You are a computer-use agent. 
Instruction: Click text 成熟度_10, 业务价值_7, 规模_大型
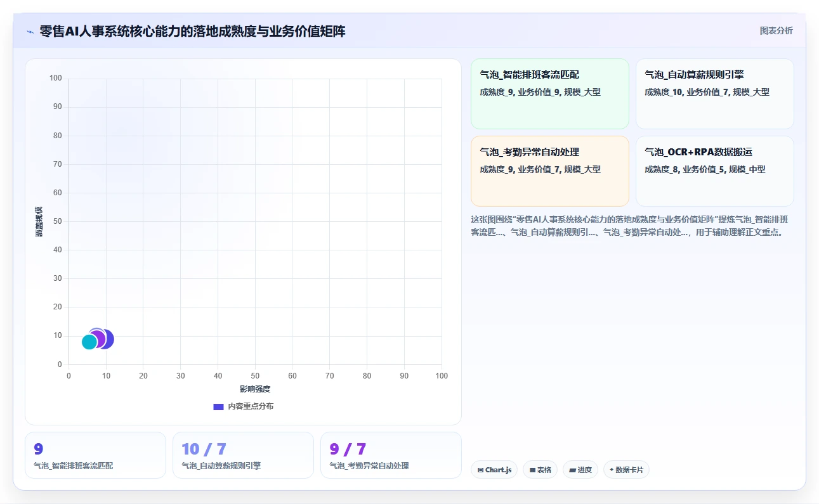[707, 92]
